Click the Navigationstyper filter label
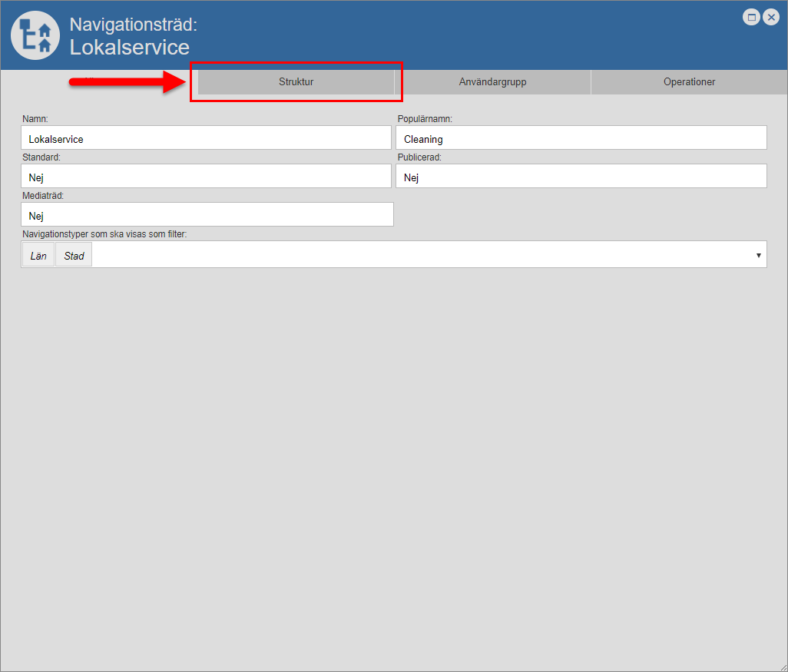 104,234
